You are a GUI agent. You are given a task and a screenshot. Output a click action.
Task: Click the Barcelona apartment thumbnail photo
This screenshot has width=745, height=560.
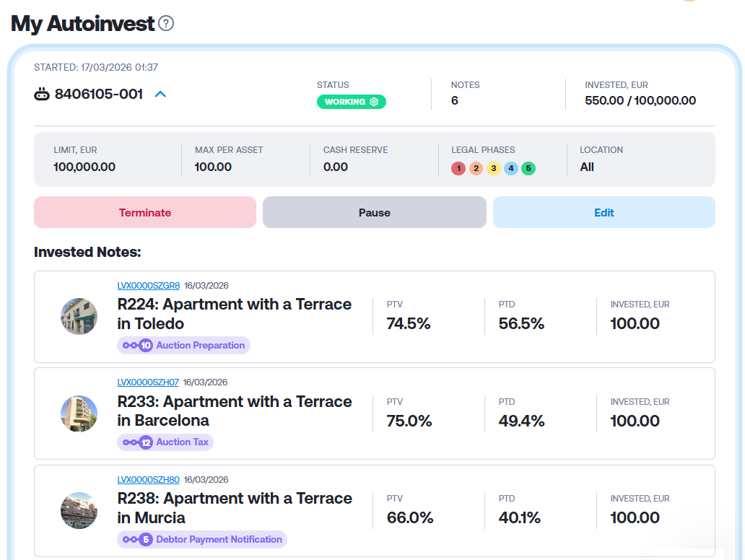79,414
